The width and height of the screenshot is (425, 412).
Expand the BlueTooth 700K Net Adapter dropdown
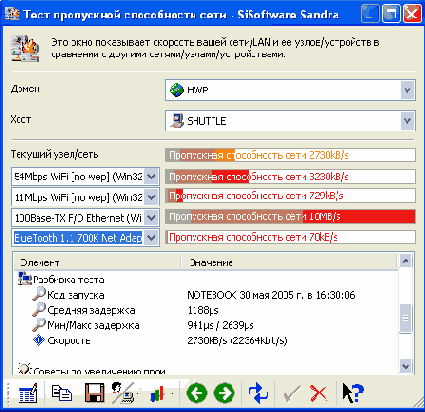[x=151, y=238]
